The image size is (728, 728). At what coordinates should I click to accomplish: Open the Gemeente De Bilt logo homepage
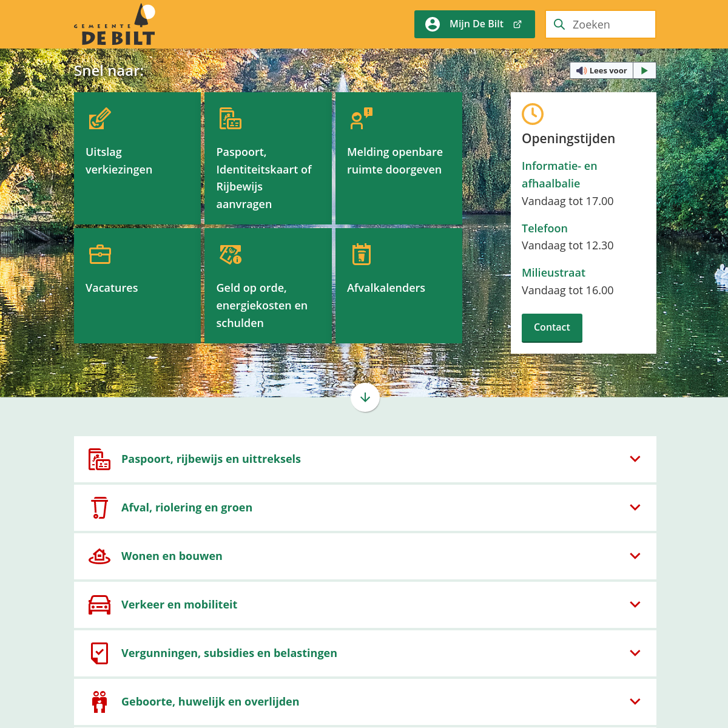pos(115,24)
